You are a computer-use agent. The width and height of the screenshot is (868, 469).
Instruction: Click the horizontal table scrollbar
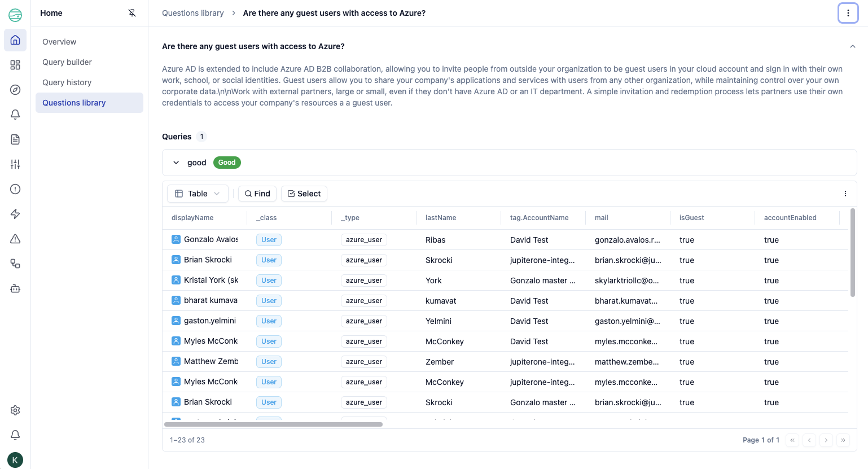(x=273, y=424)
